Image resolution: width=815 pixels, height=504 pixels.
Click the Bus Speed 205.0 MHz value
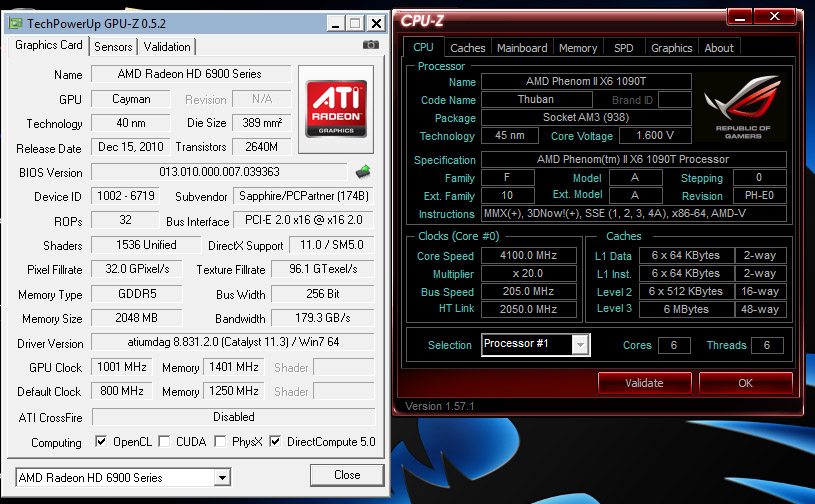coord(529,291)
